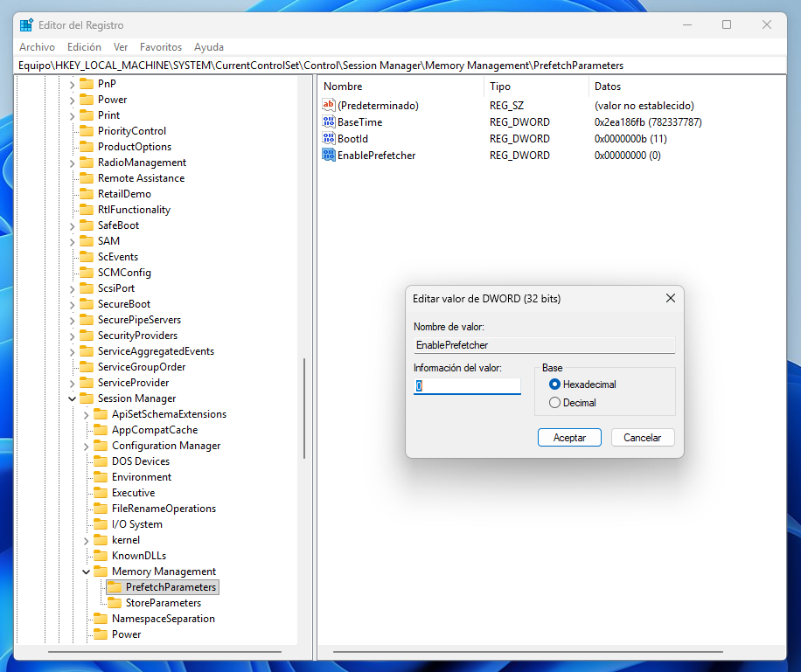Click the Power folder icon below PnP
This screenshot has width=801, height=672.
(x=87, y=99)
